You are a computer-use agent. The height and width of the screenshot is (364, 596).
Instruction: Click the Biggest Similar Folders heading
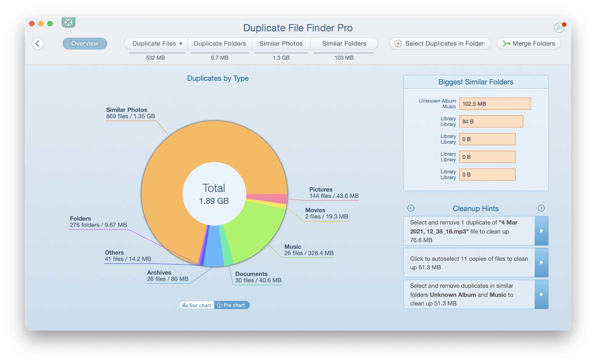click(476, 82)
